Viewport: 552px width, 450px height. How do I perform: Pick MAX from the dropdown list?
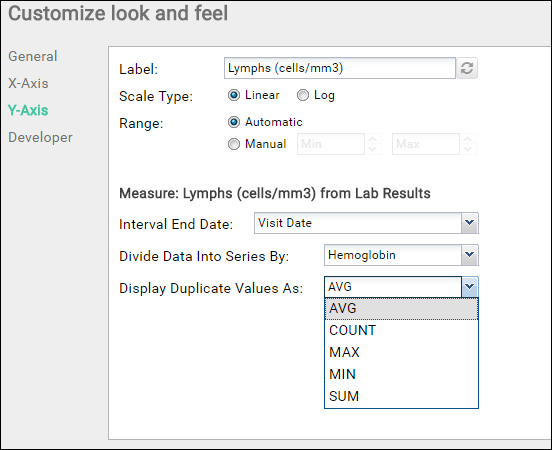(401, 352)
